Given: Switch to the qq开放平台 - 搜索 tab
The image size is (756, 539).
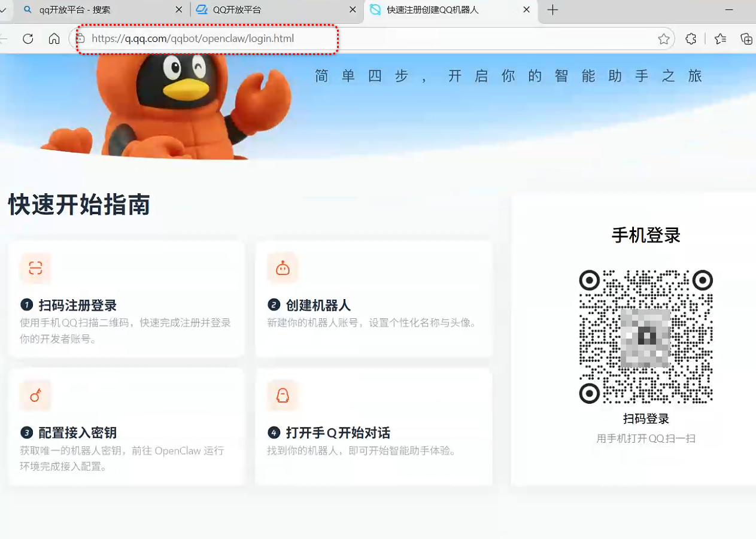Looking at the screenshot, I should point(90,10).
